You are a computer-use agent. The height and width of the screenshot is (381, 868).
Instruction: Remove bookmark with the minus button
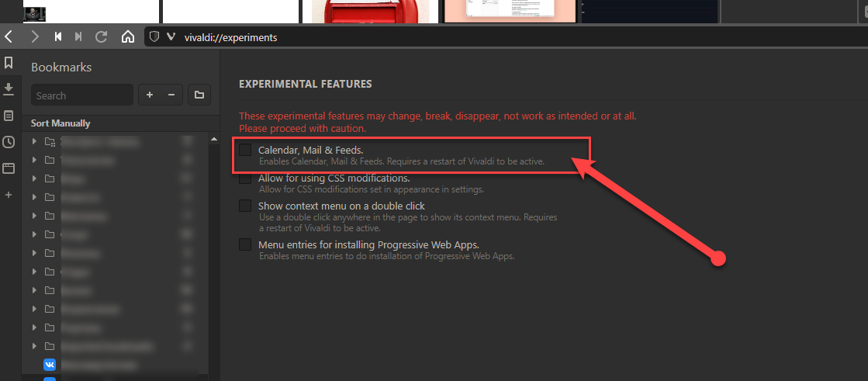[x=171, y=95]
